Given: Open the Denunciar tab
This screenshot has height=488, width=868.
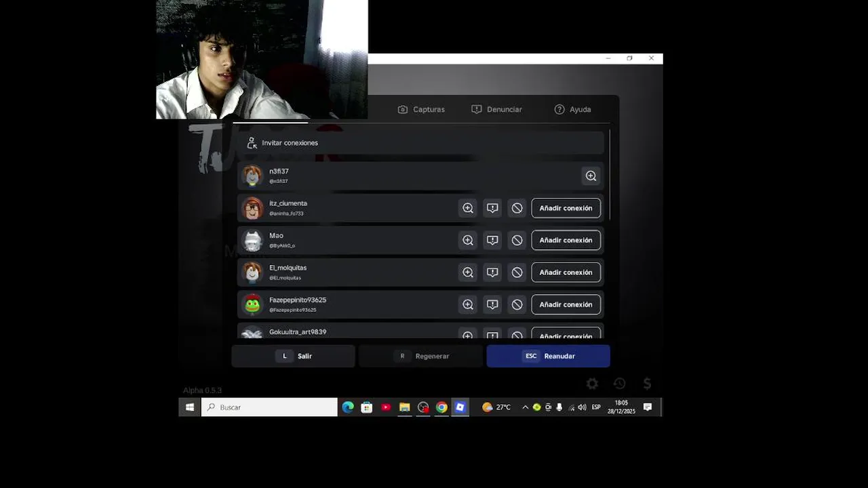Looking at the screenshot, I should click(496, 109).
